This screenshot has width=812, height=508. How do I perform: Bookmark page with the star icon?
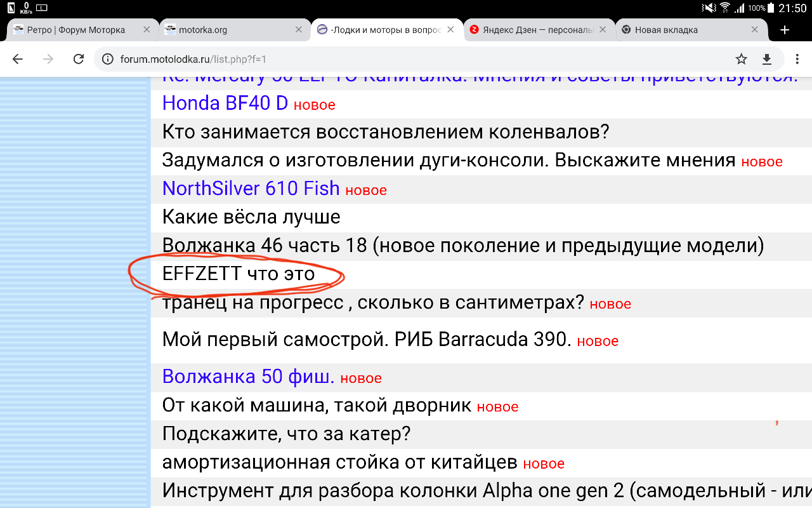pyautogui.click(x=741, y=59)
